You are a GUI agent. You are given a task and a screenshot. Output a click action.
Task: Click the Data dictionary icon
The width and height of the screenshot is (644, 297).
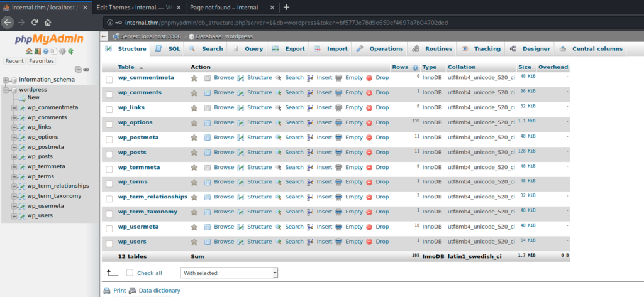[x=132, y=291]
